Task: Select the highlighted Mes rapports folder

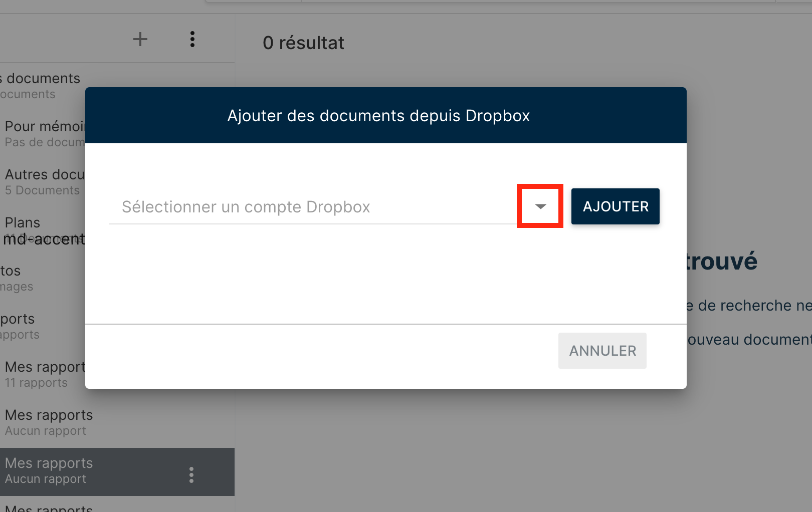Action: (117, 472)
